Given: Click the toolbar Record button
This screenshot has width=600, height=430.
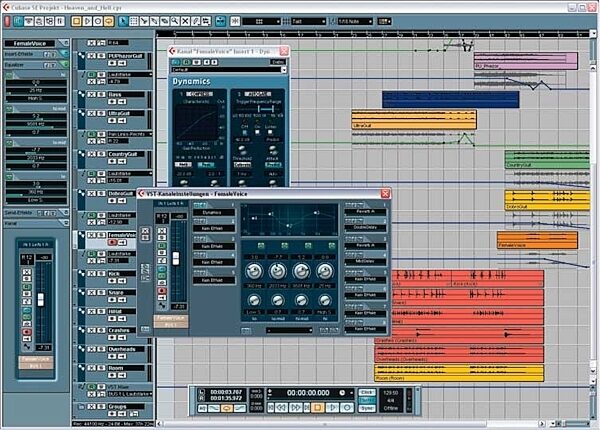Looking at the screenshot, I should [x=98, y=21].
